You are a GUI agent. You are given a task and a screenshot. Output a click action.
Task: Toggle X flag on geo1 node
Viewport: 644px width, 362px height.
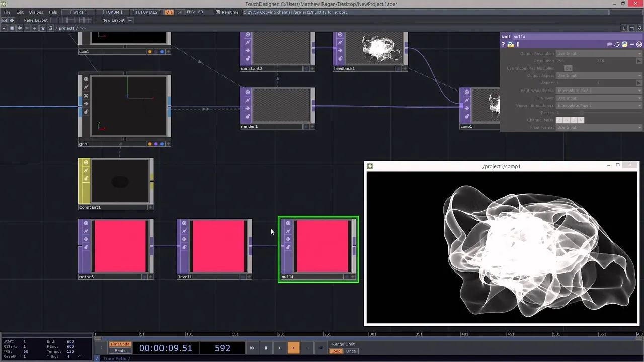click(86, 96)
